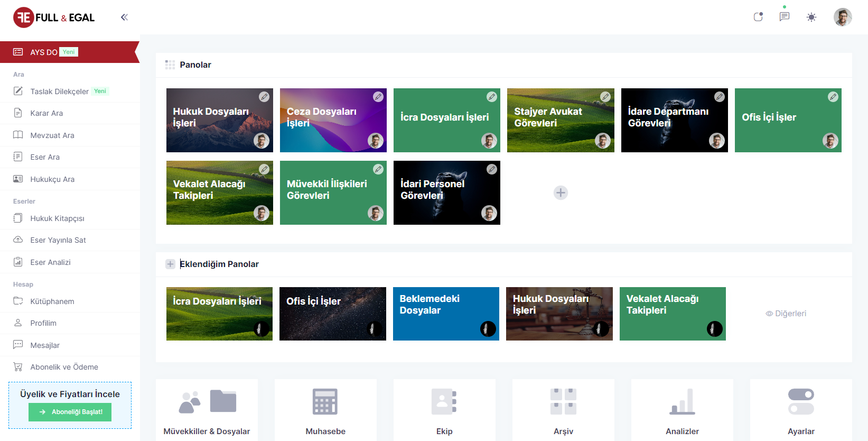Open Karar Ara in sidebar
Viewport: 868px width, 441px height.
tap(46, 113)
